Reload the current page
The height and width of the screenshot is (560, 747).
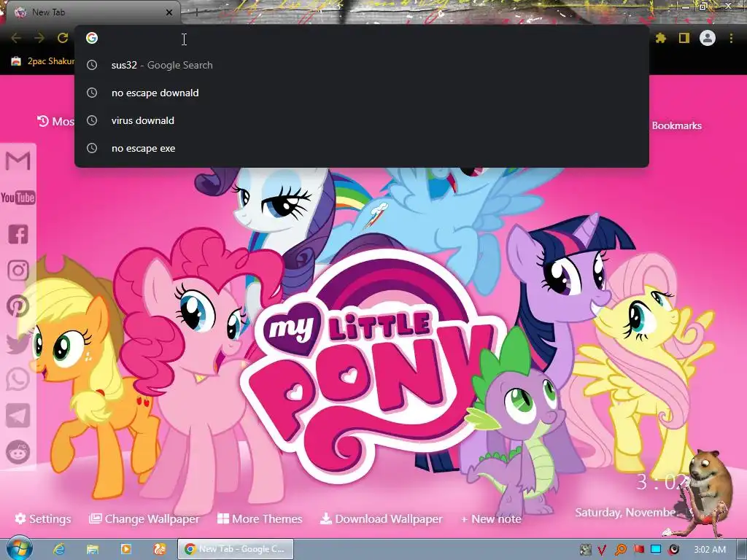point(63,38)
